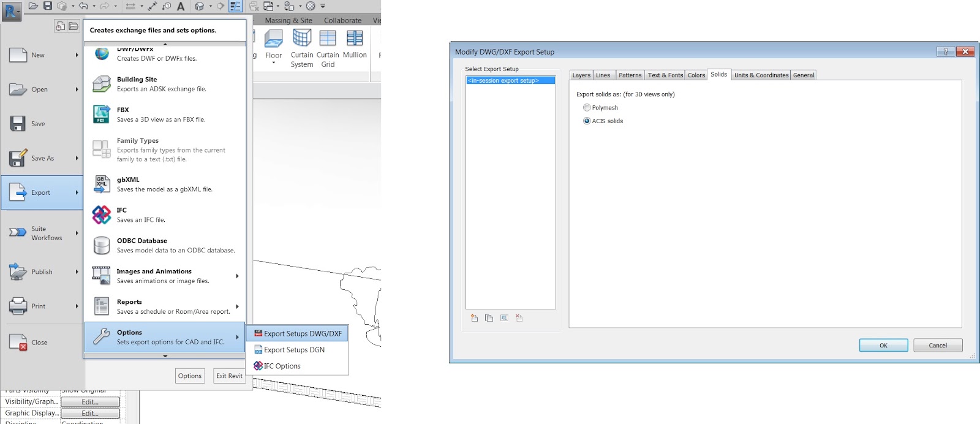Click the Export menu item
This screenshot has height=424, width=980.
(x=42, y=192)
